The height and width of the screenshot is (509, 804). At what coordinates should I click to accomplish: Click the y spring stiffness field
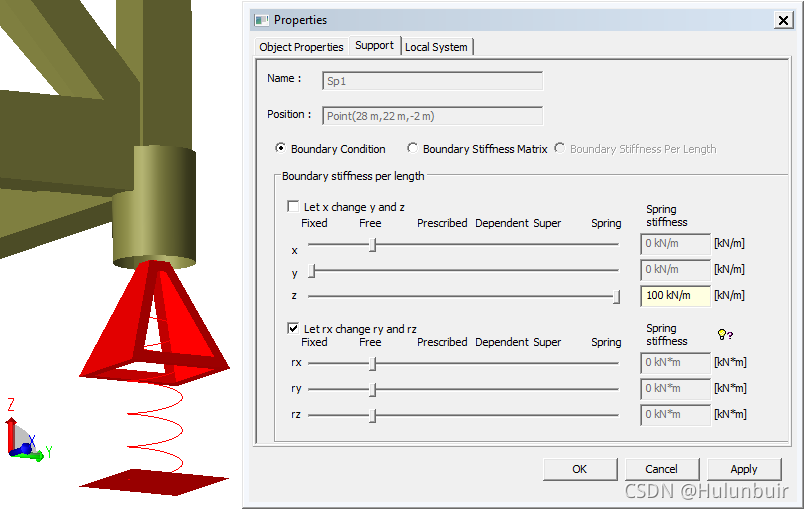(675, 270)
